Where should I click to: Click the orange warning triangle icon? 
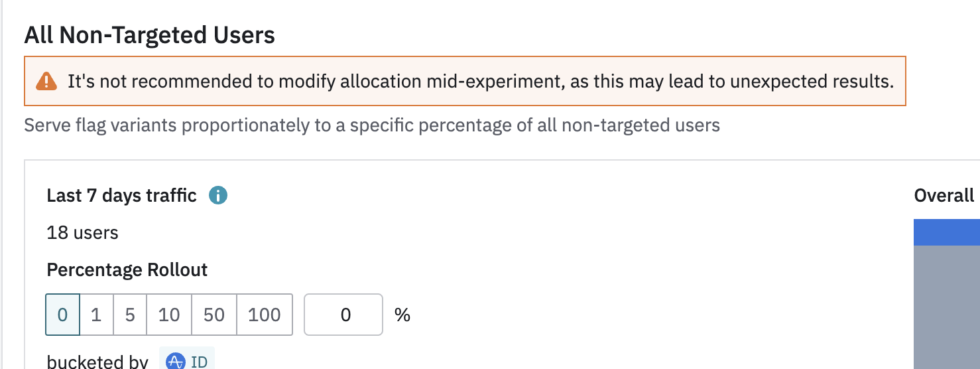point(46,82)
